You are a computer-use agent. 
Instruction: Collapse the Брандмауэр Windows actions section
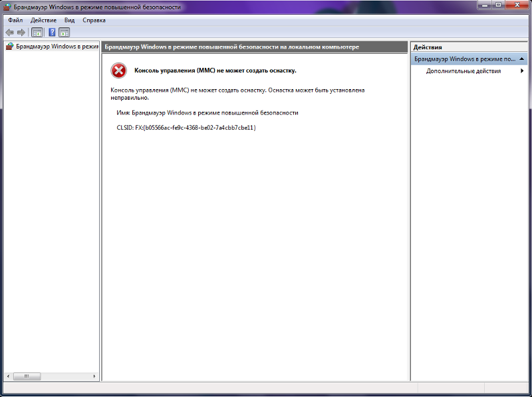tap(522, 59)
